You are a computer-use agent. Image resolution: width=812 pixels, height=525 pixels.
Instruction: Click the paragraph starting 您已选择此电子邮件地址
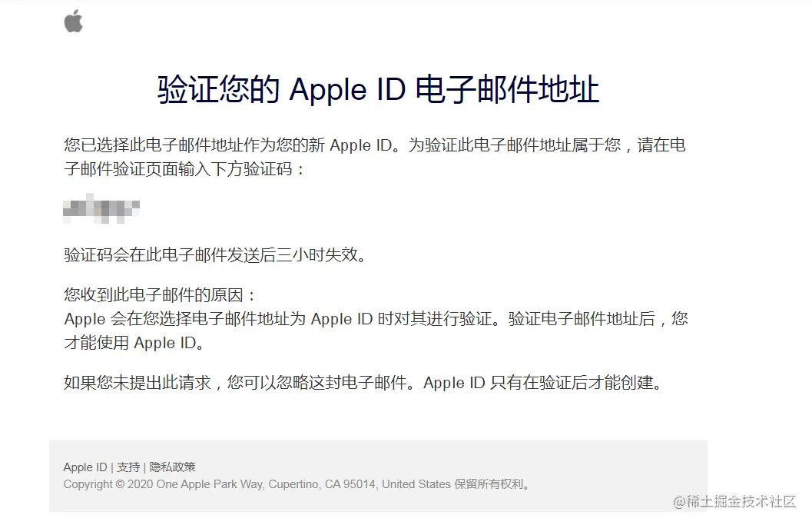pyautogui.click(x=375, y=157)
